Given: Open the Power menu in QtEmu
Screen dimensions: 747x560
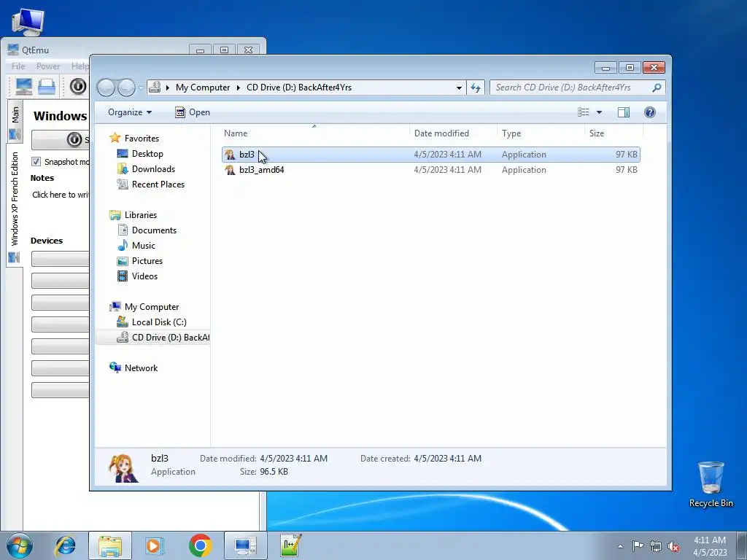Looking at the screenshot, I should click(x=48, y=66).
